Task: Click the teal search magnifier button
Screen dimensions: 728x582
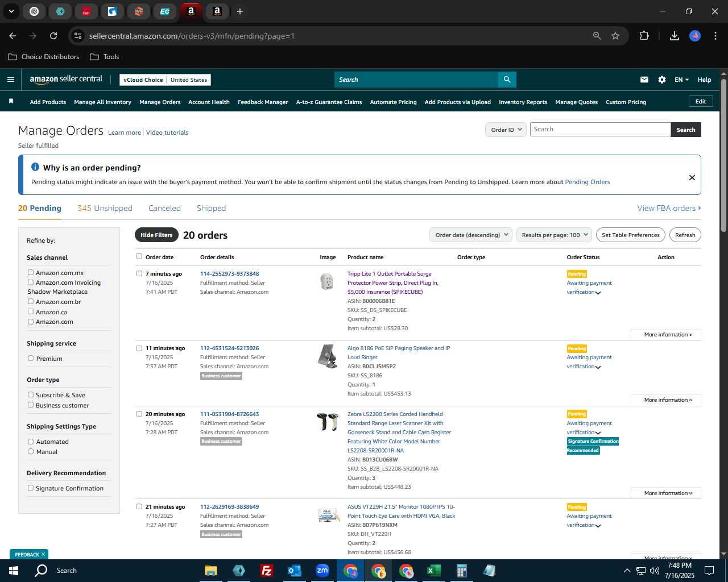Action: pyautogui.click(x=507, y=80)
